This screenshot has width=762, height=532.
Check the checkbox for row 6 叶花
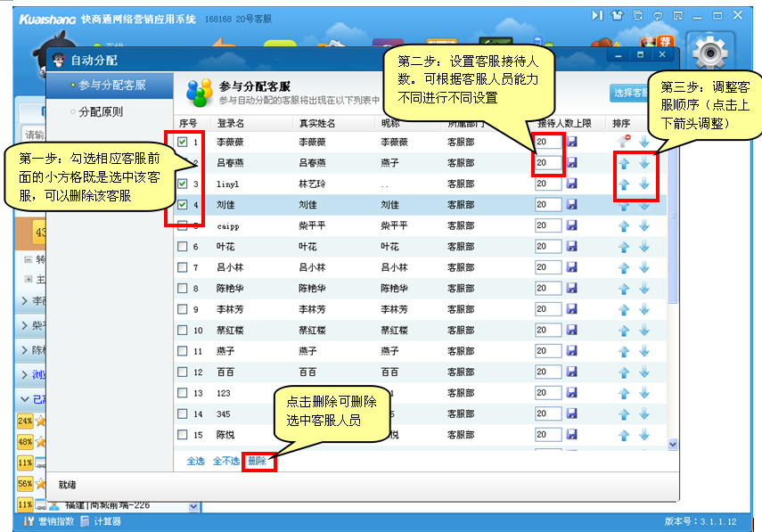coord(182,247)
